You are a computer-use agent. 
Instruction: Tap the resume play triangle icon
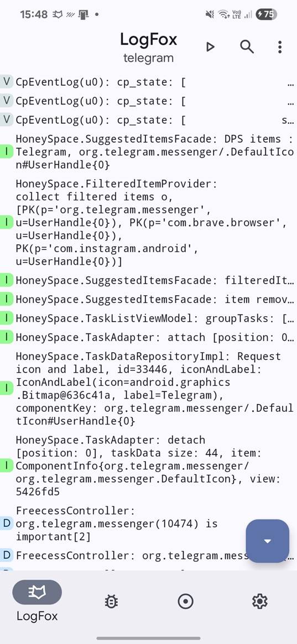(x=210, y=47)
